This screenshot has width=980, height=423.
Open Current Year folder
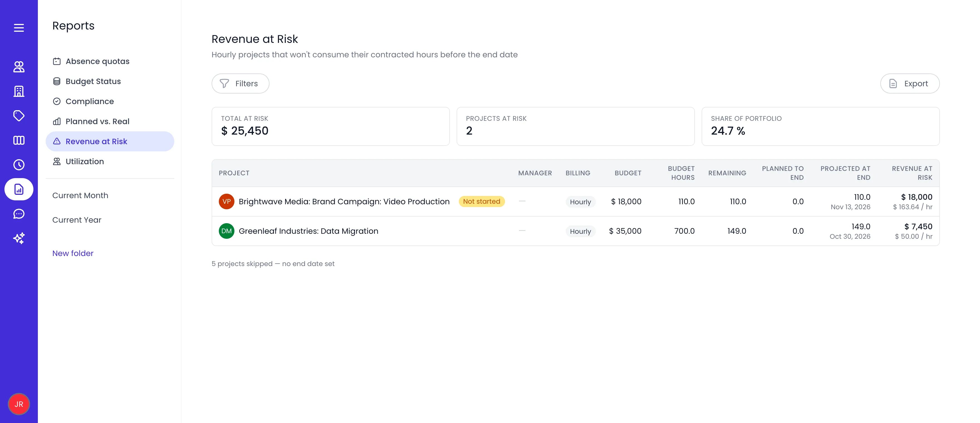(x=77, y=220)
